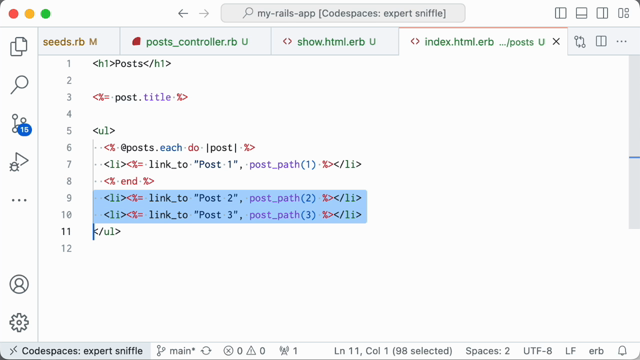Toggle the secondary side bar layout icon
This screenshot has width=640, height=360.
[602, 13]
